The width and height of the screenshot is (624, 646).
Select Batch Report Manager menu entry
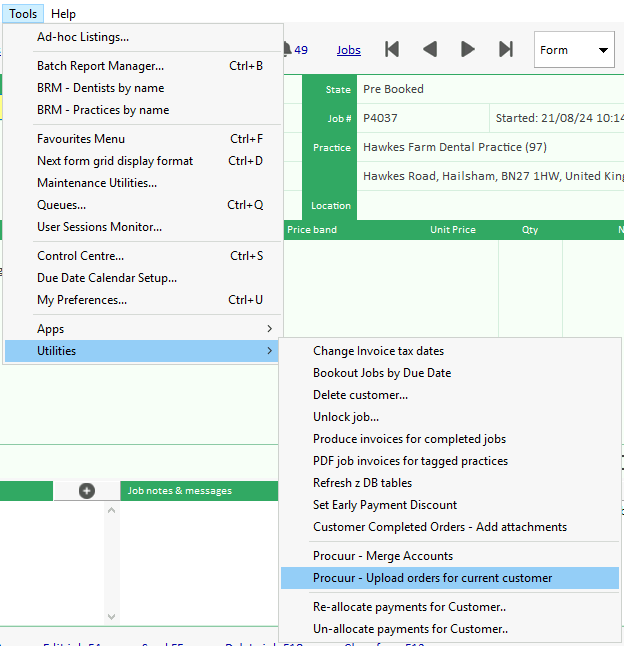[100, 66]
